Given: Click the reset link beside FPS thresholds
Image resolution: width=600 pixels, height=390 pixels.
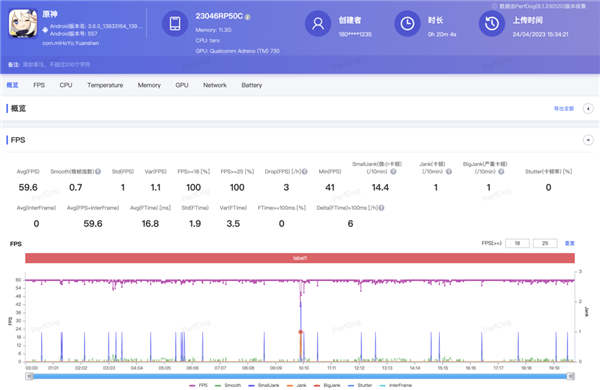Looking at the screenshot, I should coord(570,243).
